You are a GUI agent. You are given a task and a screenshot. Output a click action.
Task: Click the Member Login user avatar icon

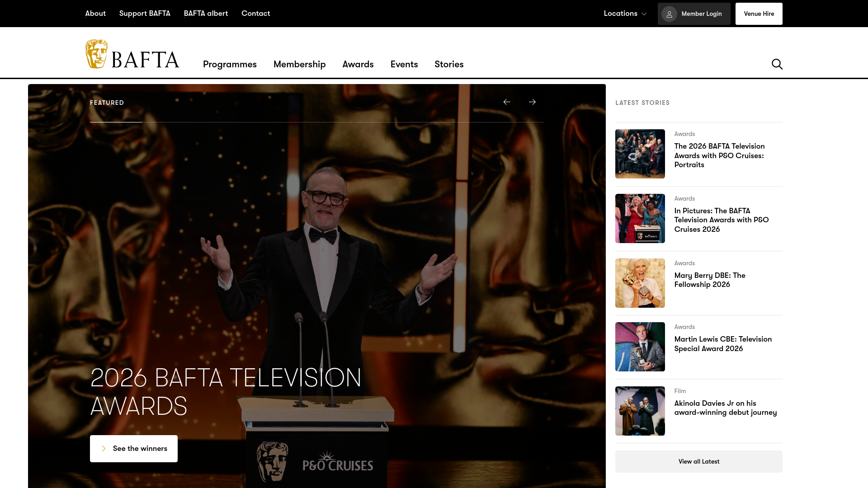point(669,14)
